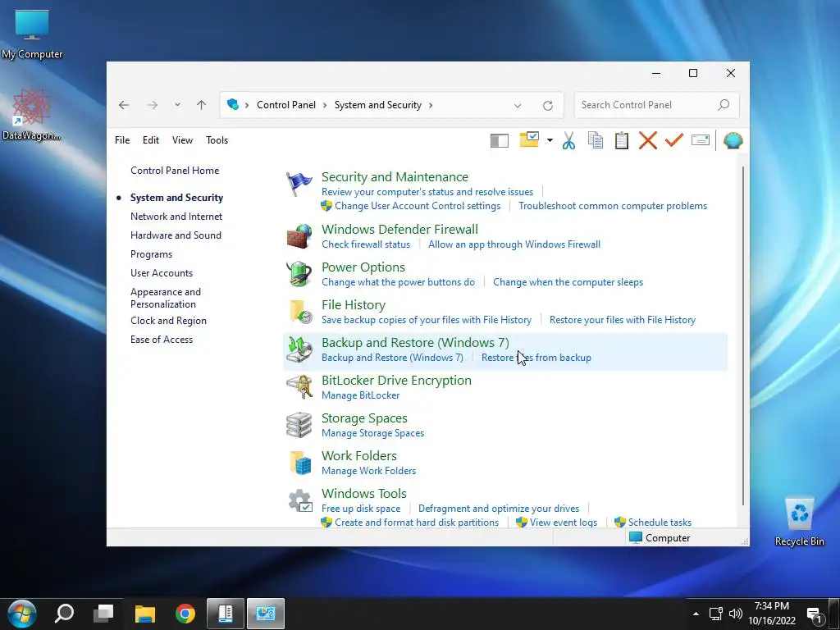Click the File History folder icon
The image size is (840, 630).
300,312
